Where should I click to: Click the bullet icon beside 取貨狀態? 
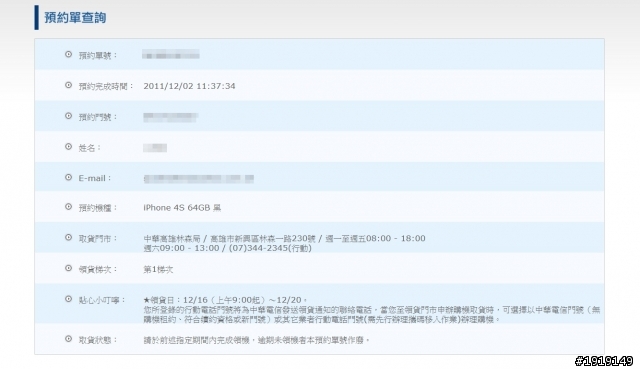coord(69,339)
